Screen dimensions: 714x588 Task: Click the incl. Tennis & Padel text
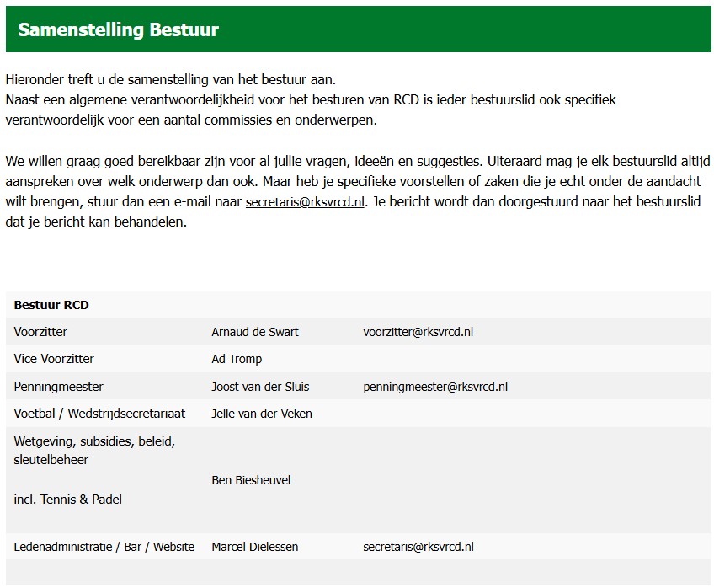67,500
